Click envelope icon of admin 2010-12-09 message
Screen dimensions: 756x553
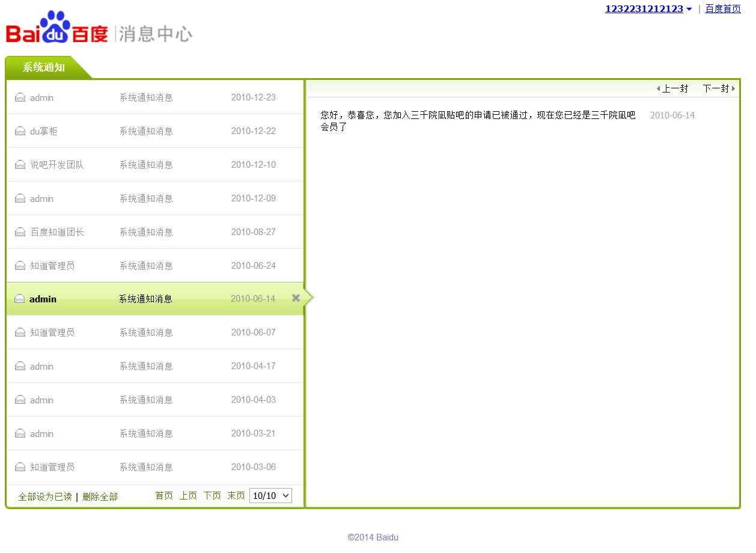[x=20, y=198]
